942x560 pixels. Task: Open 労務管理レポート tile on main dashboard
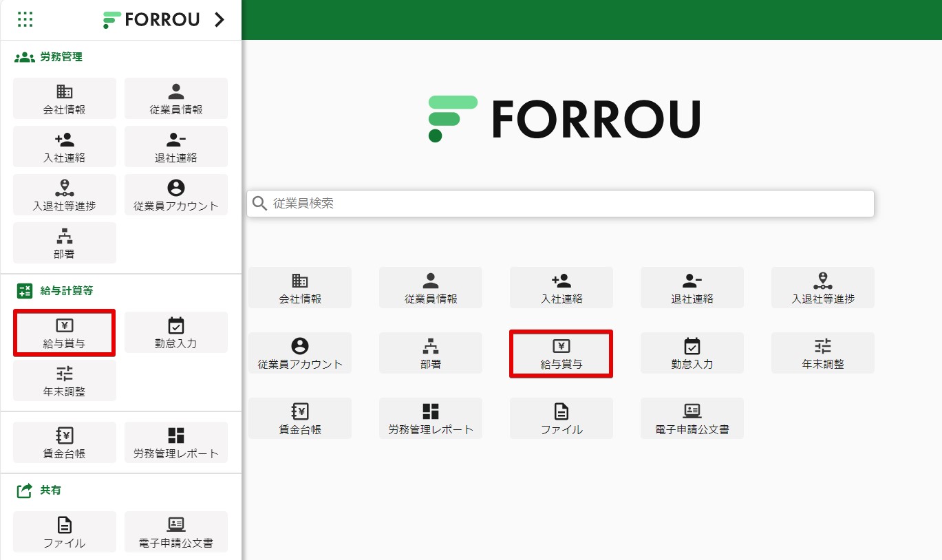coord(431,418)
